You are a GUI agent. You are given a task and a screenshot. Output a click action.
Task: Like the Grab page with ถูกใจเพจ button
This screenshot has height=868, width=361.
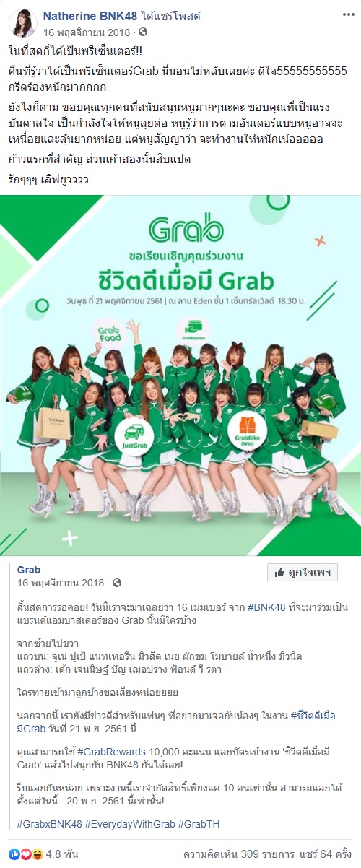pyautogui.click(x=302, y=573)
